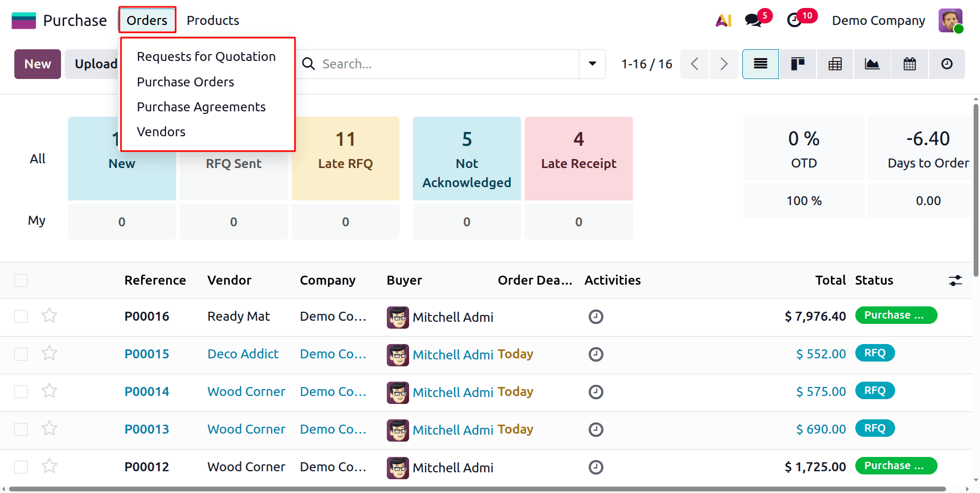
Task: Open the activities notification clock
Action: (794, 20)
